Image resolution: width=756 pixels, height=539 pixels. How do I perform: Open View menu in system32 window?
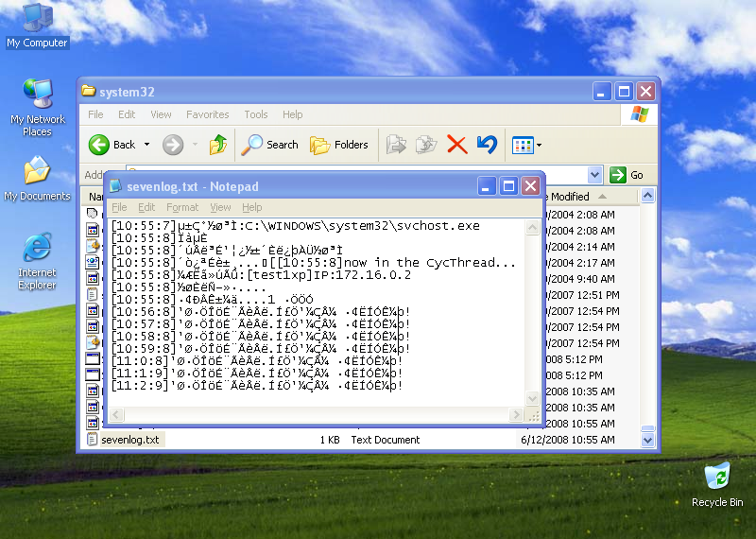[x=161, y=114]
